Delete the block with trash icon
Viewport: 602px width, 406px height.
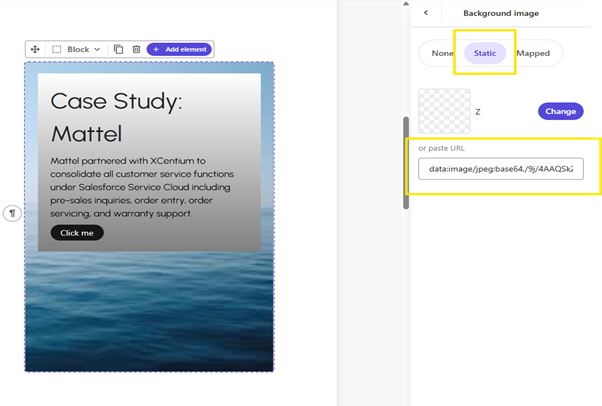point(136,49)
